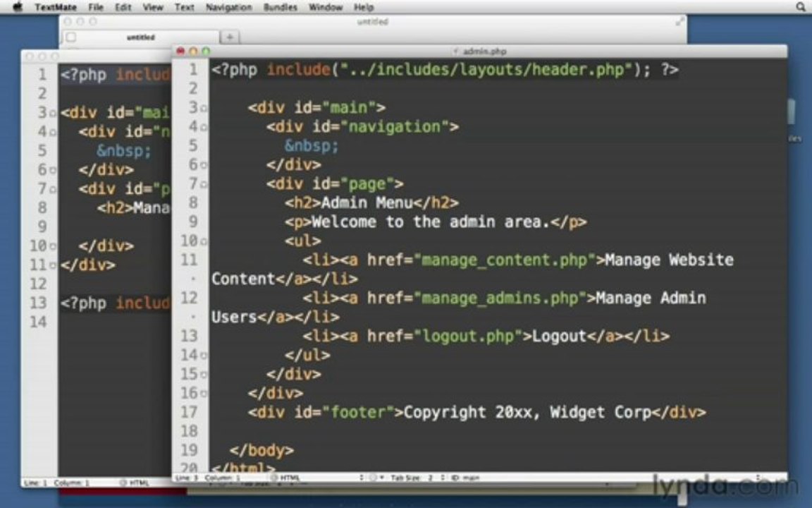Open the Edit menu
Screen dimensions: 812x508
[123, 7]
